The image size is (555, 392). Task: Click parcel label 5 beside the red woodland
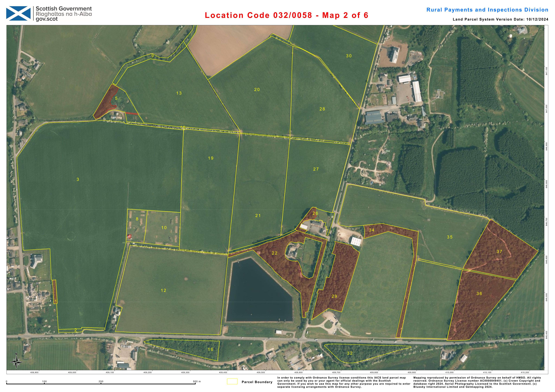pyautogui.click(x=116, y=98)
